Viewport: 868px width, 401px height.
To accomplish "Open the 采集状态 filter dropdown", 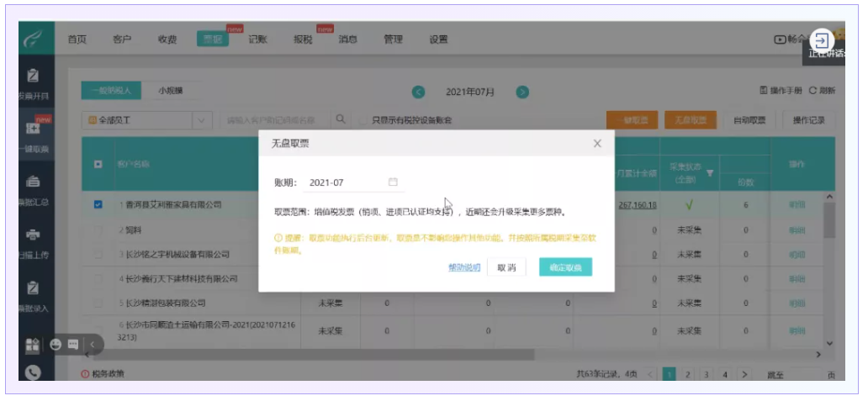I will pos(709,174).
